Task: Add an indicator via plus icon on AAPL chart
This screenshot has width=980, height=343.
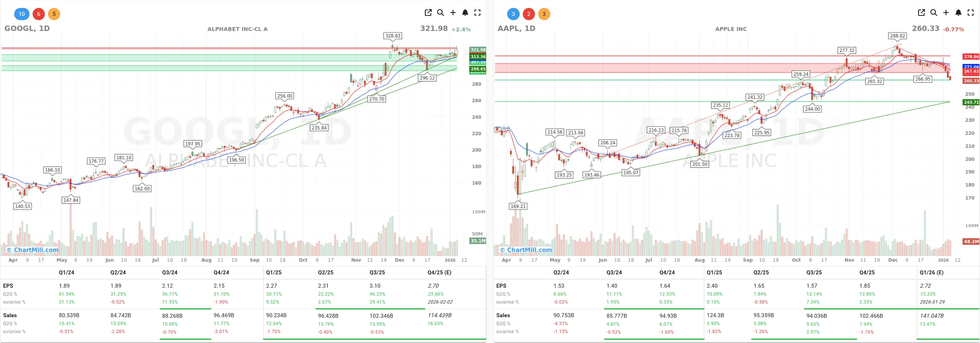Action: 946,12
